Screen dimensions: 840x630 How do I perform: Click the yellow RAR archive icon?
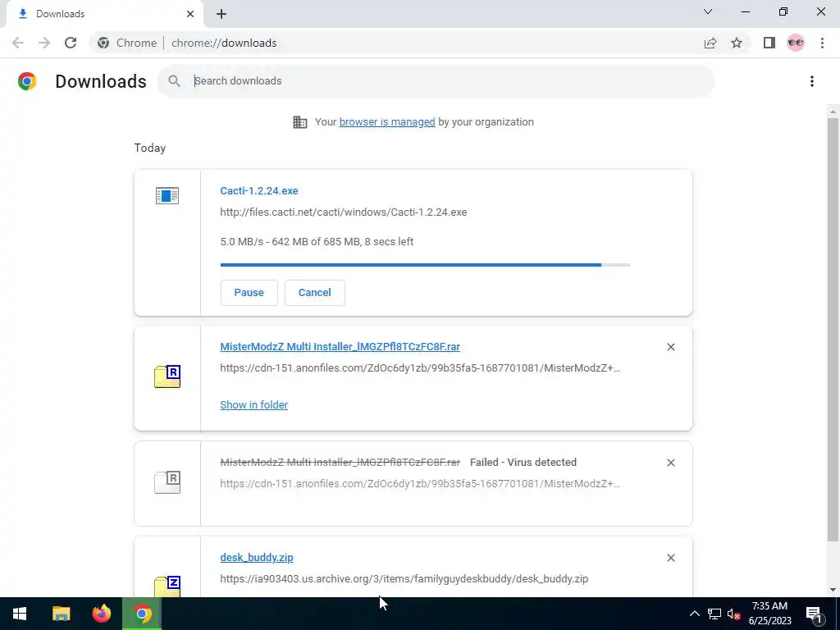pos(167,376)
